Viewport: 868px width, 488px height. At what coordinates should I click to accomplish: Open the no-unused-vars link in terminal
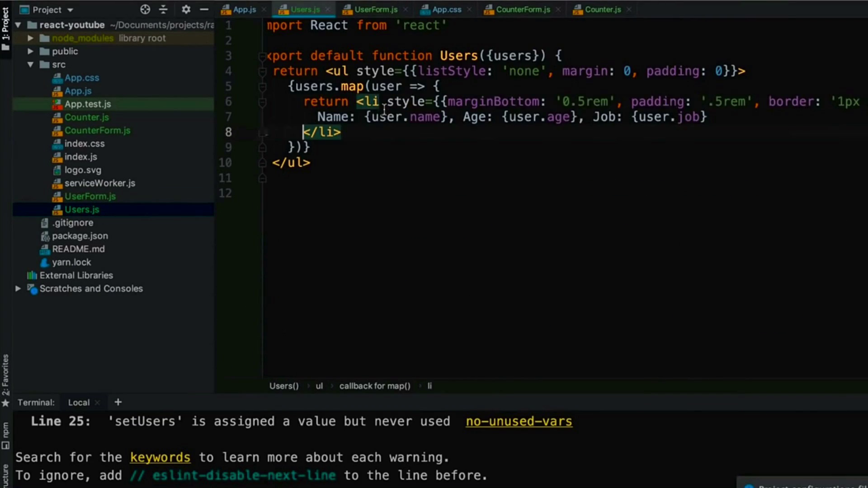pyautogui.click(x=519, y=421)
